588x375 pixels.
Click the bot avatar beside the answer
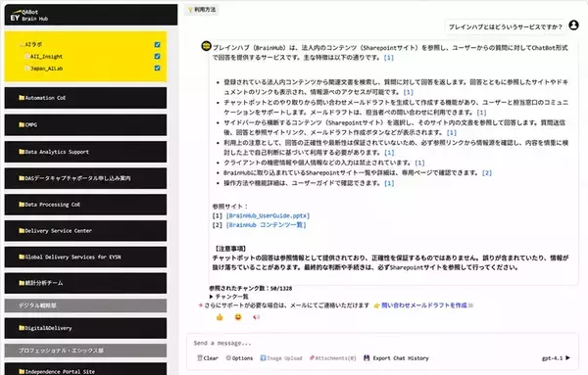click(206, 46)
